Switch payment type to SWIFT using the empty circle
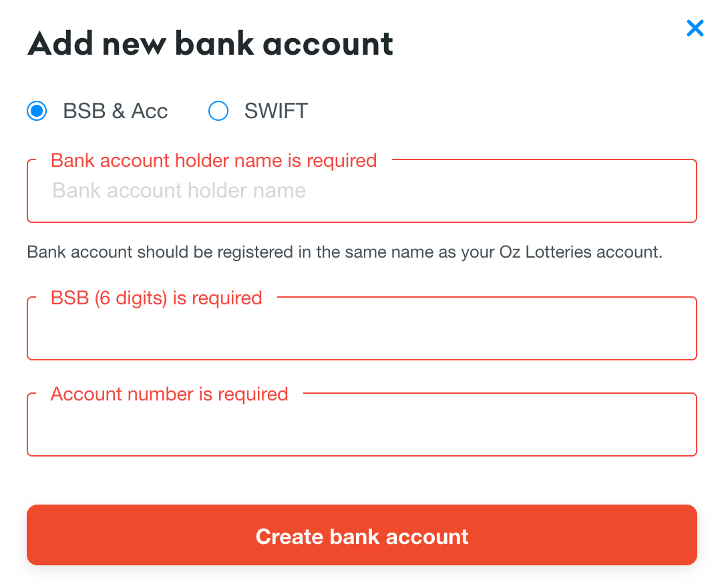This screenshot has width=728, height=586. click(x=218, y=111)
